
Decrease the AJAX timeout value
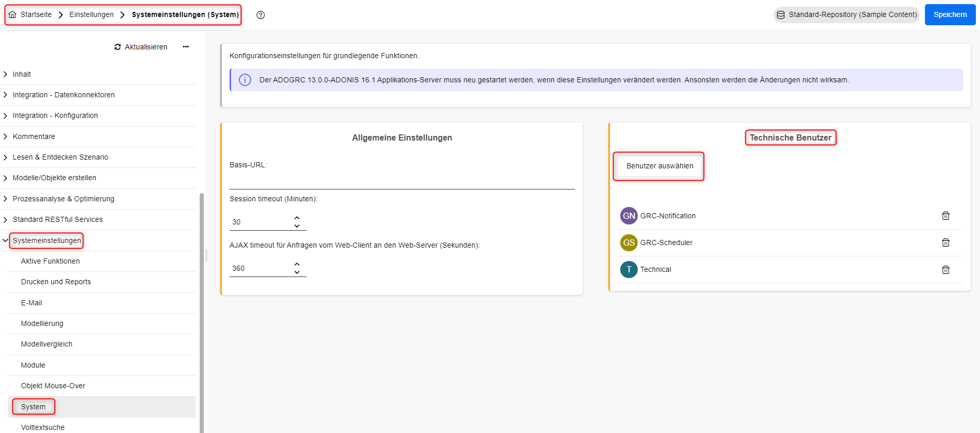pos(297,272)
